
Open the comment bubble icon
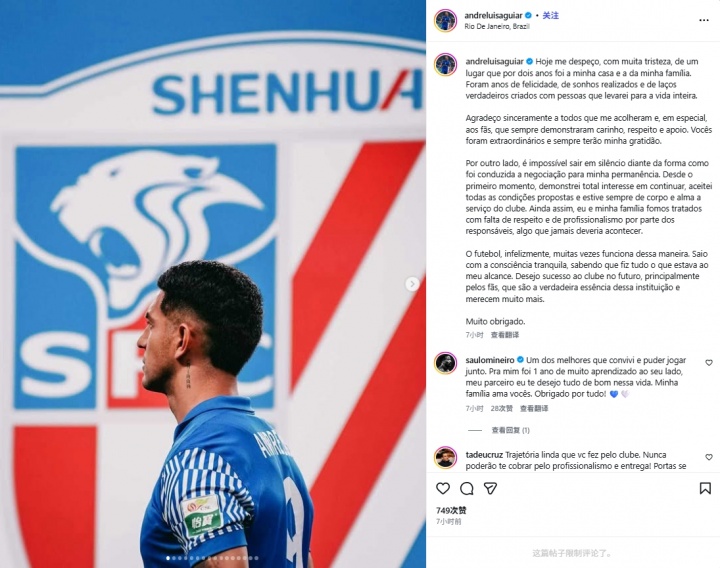467,488
